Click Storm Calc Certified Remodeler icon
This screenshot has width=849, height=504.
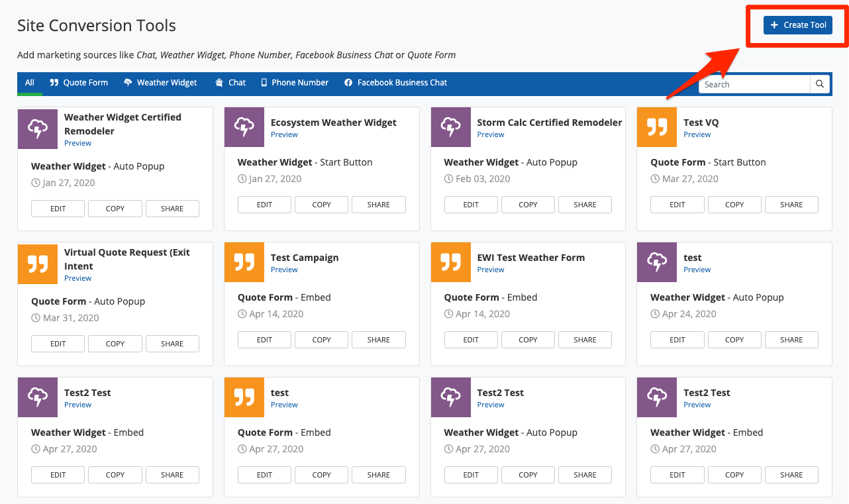[450, 127]
